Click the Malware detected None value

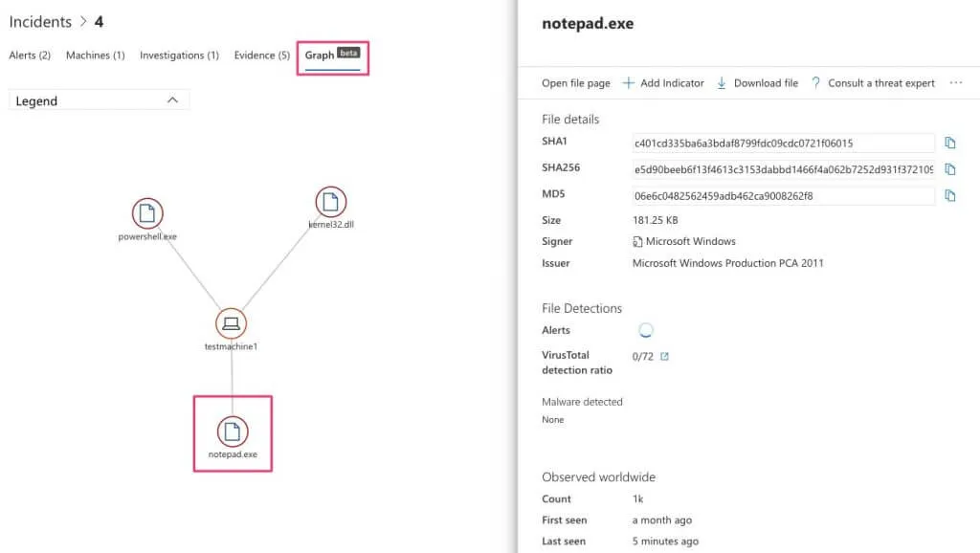click(x=552, y=419)
